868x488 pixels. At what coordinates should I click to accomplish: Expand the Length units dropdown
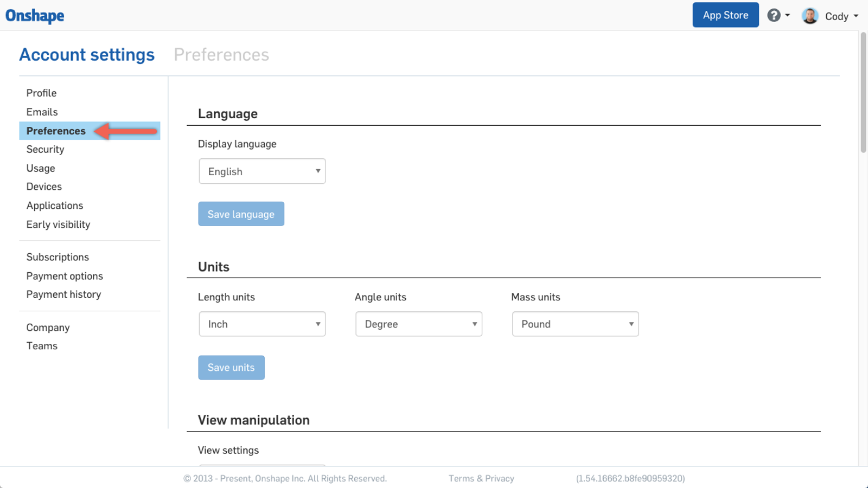coord(262,324)
